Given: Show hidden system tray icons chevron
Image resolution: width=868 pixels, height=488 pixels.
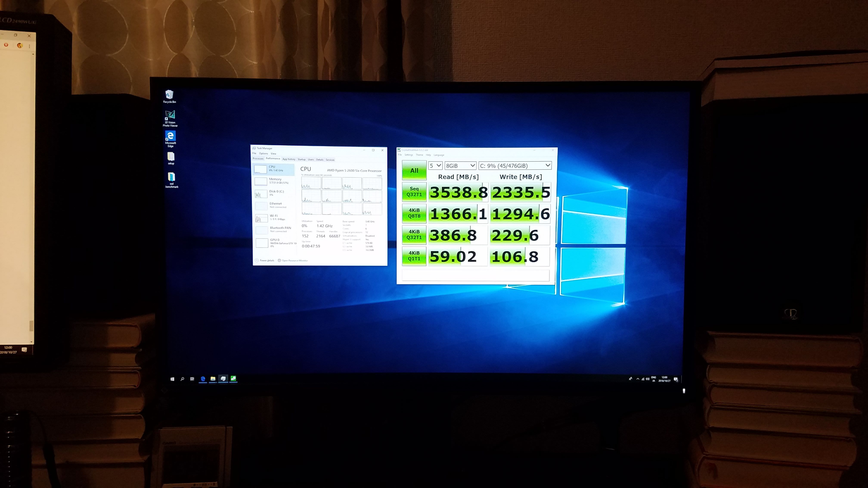Looking at the screenshot, I should click(638, 379).
